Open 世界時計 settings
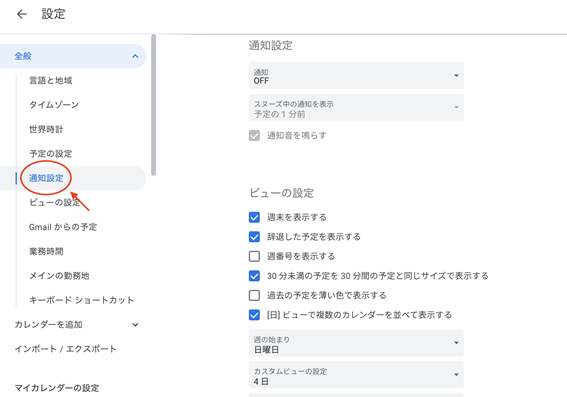Screen dimensions: 567x397 tap(46, 129)
